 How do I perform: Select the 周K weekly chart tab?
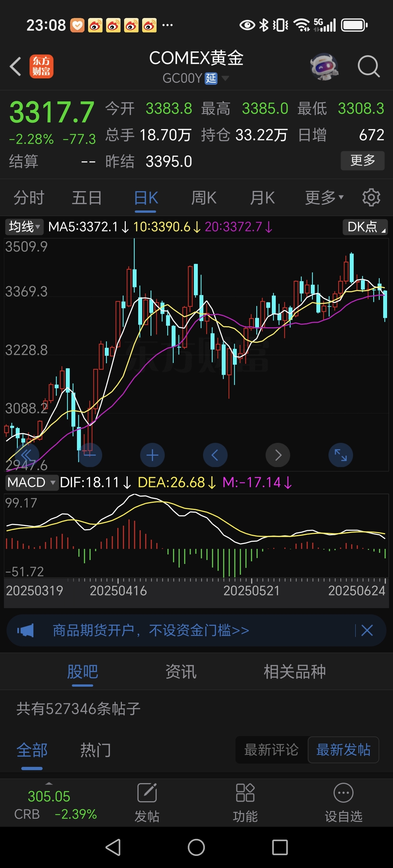click(204, 197)
